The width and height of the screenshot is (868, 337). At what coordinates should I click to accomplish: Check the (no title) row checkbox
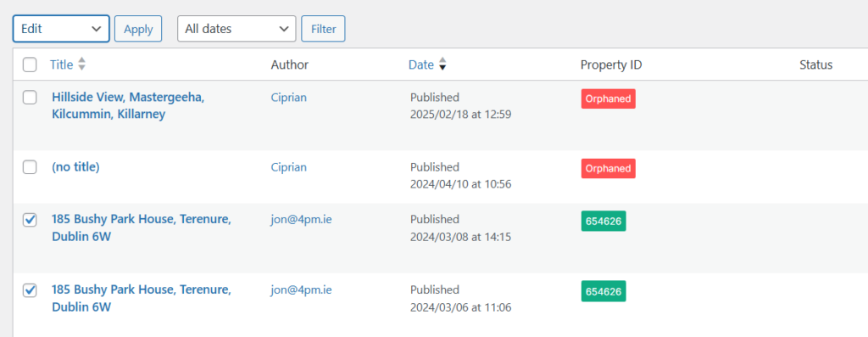[x=30, y=167]
